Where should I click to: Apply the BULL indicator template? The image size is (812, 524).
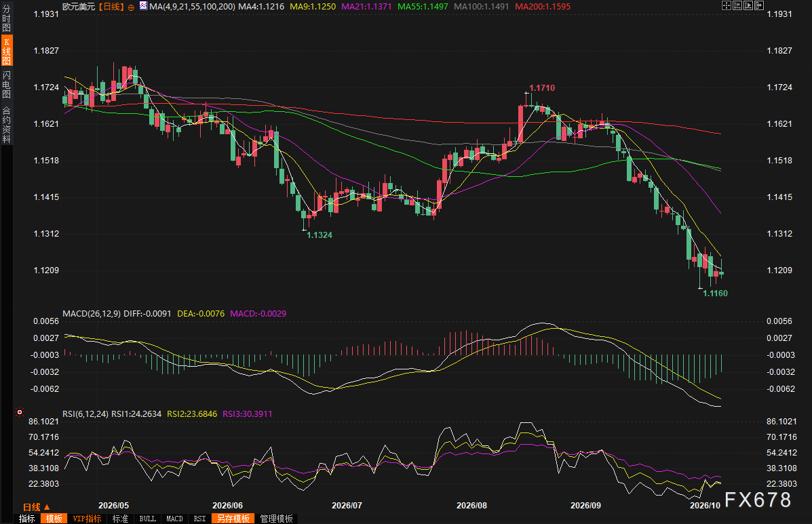(x=148, y=519)
